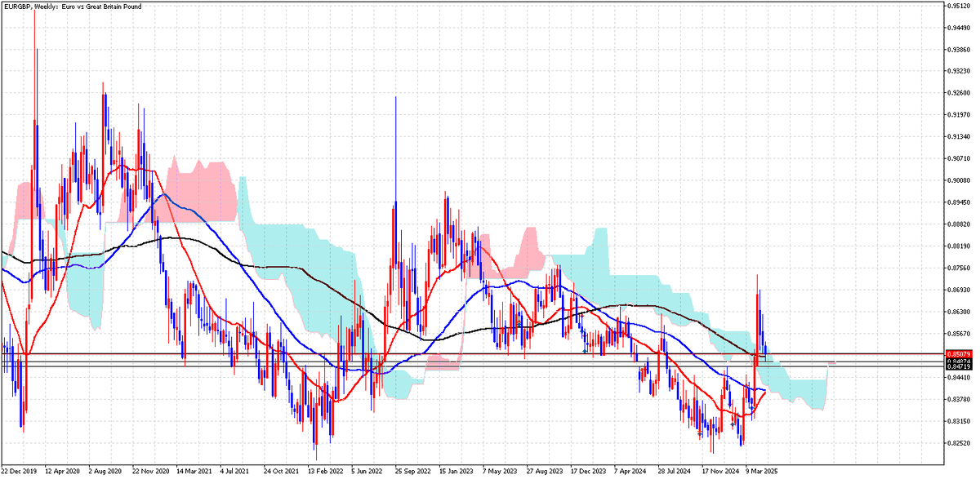Click the date label '14 Mar 2021'

coord(194,472)
